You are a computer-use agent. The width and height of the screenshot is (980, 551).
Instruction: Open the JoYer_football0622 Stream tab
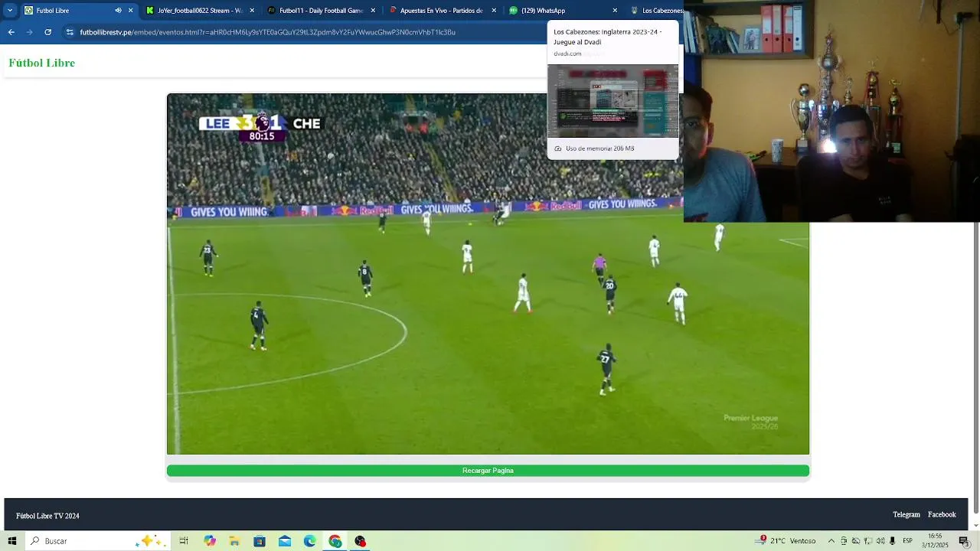point(199,11)
